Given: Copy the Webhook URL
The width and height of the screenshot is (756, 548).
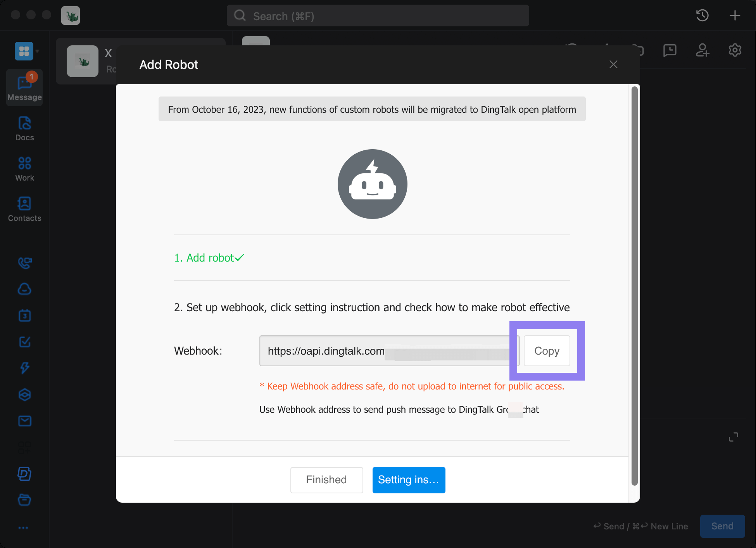Looking at the screenshot, I should (547, 350).
